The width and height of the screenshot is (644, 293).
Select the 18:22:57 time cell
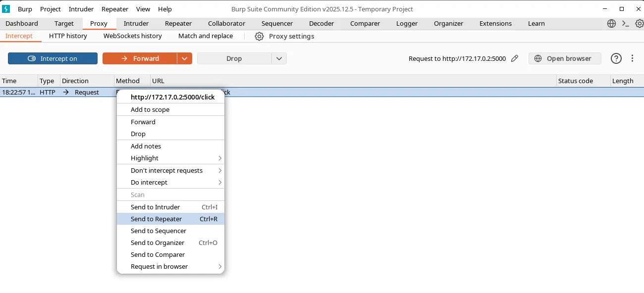point(19,92)
